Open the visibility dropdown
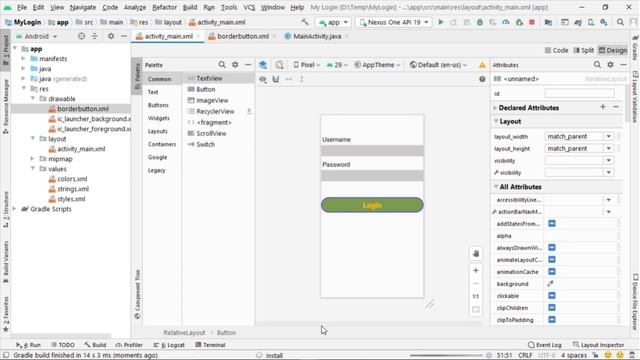 (609, 160)
